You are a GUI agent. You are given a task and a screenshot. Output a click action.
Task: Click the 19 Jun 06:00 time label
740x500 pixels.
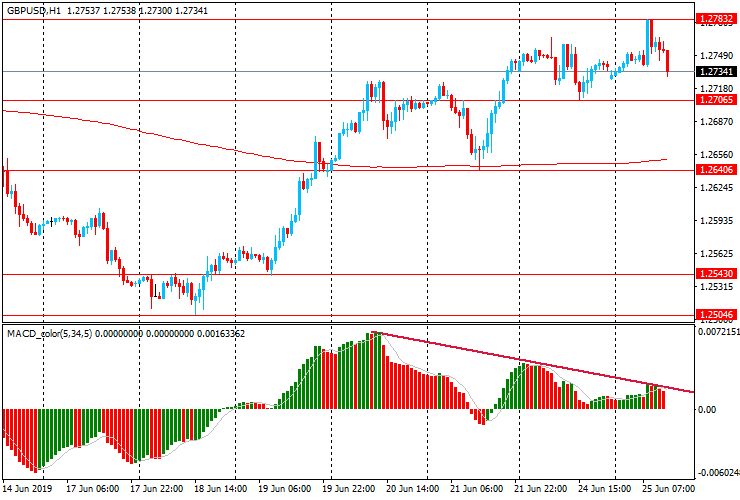(285, 488)
